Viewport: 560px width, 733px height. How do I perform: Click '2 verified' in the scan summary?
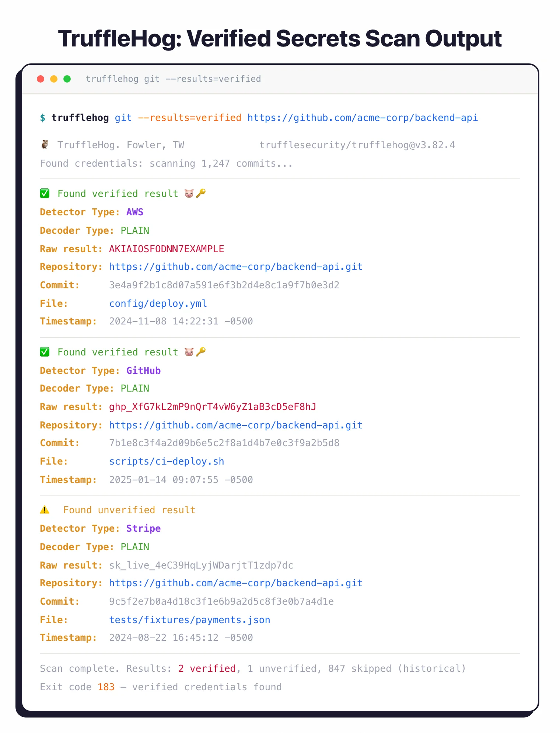tap(207, 668)
